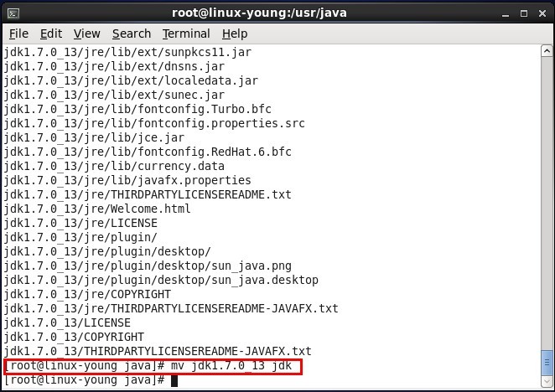Click the jre/Welcome.html output line

97,209
